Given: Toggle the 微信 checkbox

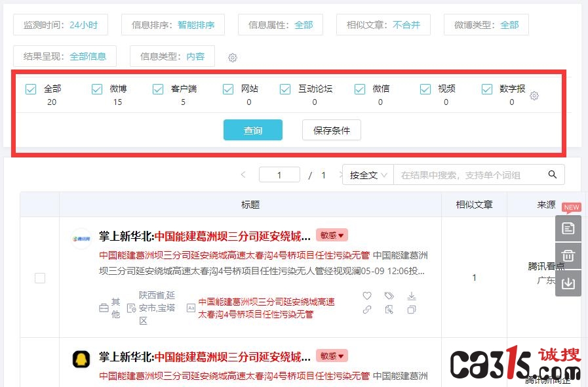Looking at the screenshot, I should 360,89.
